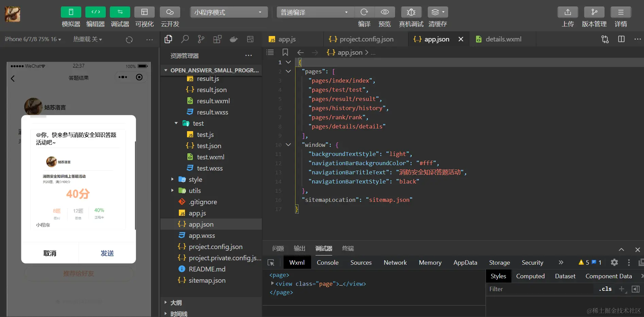
Task: Open the clear cache (清缓存) menu
Action: tap(438, 12)
